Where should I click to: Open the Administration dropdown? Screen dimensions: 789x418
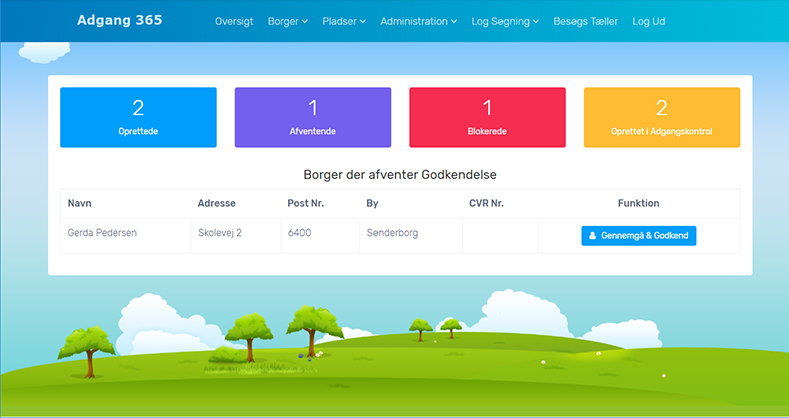pos(419,21)
